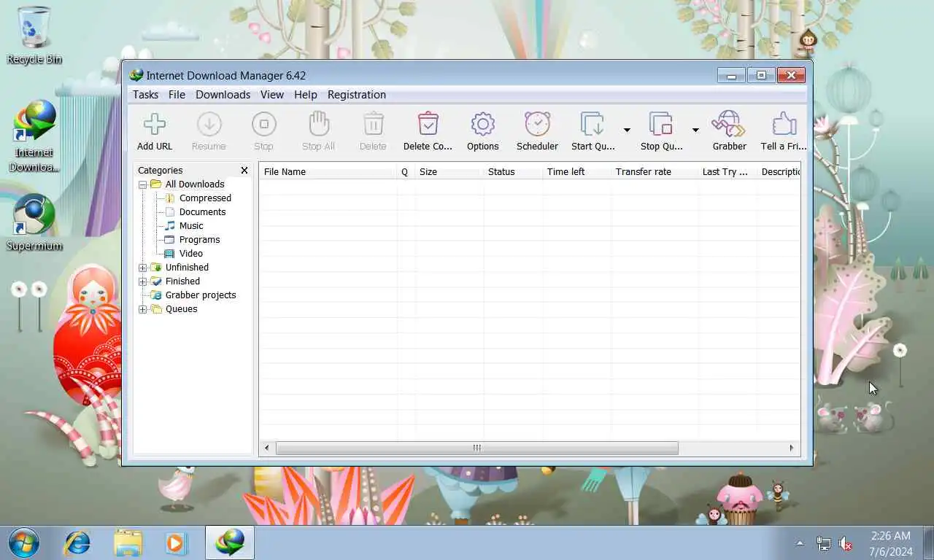Expand the Finished category node
Image resolution: width=934 pixels, height=560 pixels.
143,281
